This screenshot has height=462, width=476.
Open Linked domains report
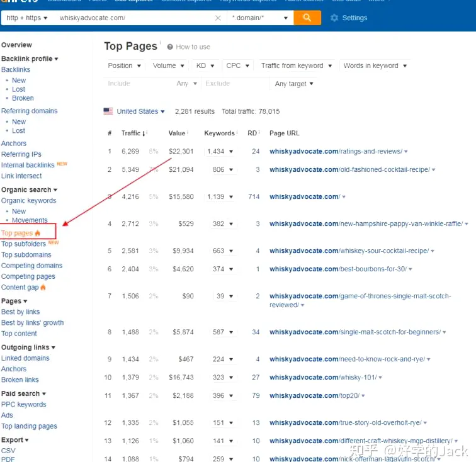coord(25,358)
